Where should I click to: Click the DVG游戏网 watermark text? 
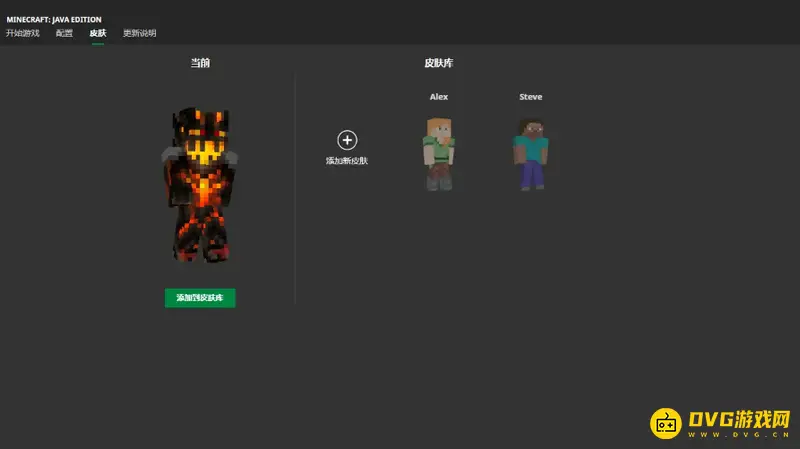738,418
